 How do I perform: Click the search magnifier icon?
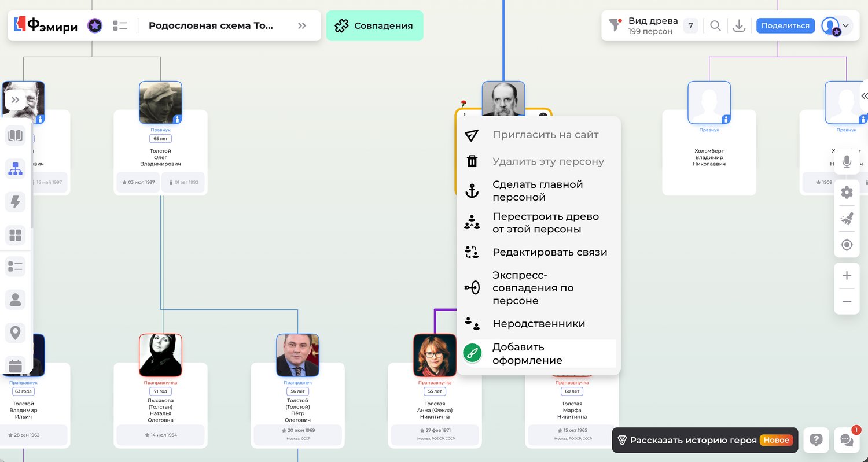715,26
